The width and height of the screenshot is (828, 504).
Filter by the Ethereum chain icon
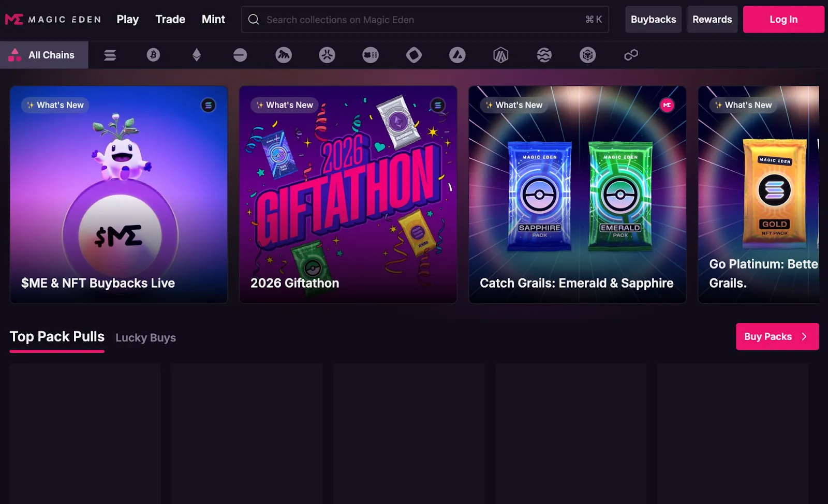[x=197, y=55]
